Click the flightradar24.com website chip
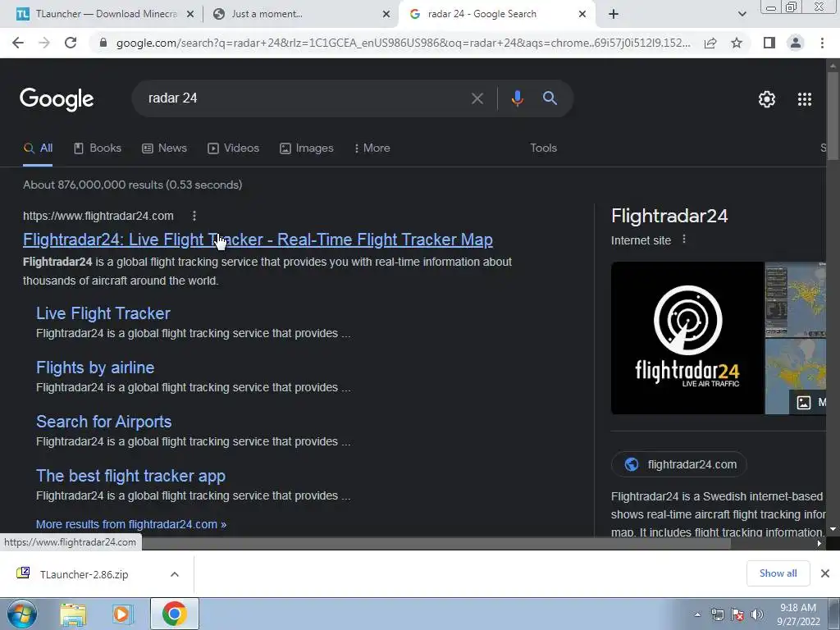 [678, 464]
